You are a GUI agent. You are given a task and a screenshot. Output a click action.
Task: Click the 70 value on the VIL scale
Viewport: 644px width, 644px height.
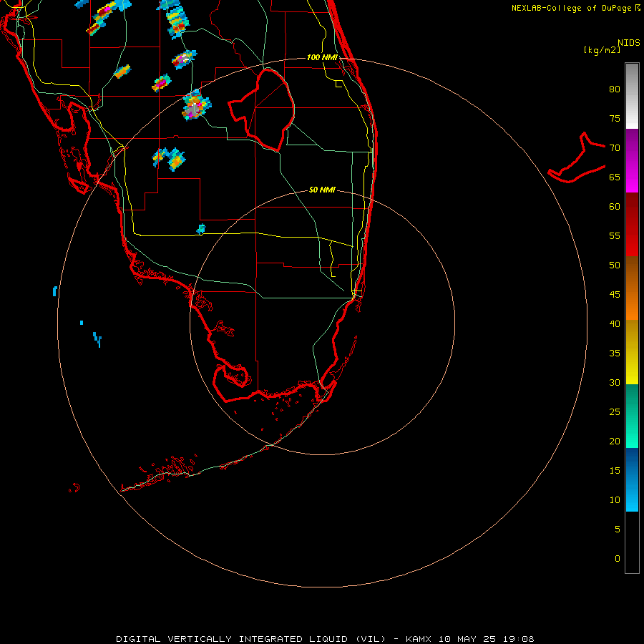point(615,148)
